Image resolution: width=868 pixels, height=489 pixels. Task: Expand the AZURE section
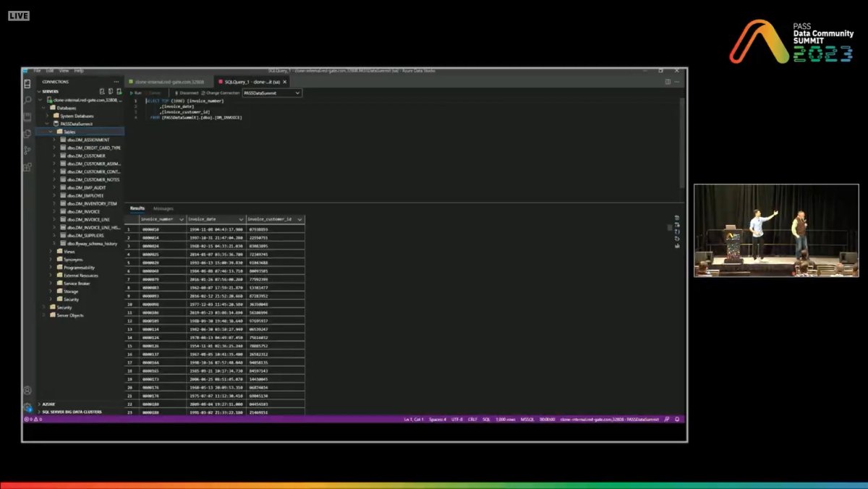coord(40,404)
